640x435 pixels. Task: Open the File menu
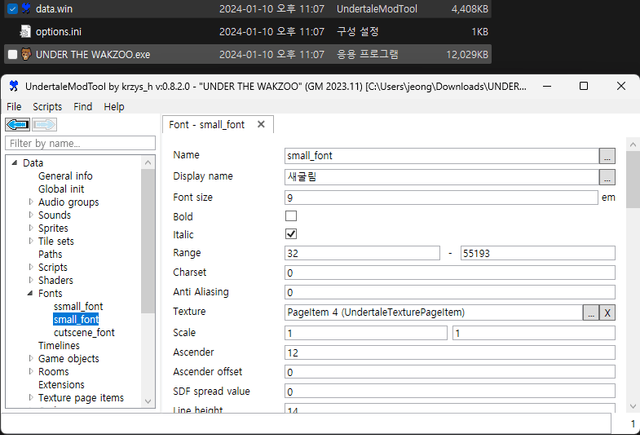(14, 106)
